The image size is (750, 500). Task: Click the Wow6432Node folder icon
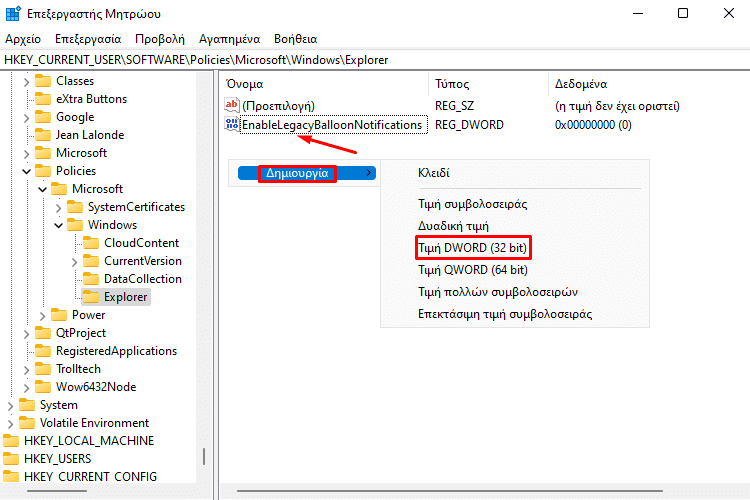tap(43, 387)
